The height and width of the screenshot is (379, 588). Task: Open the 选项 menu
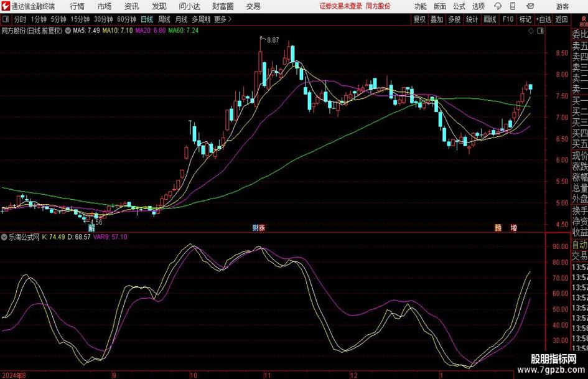tap(478, 6)
